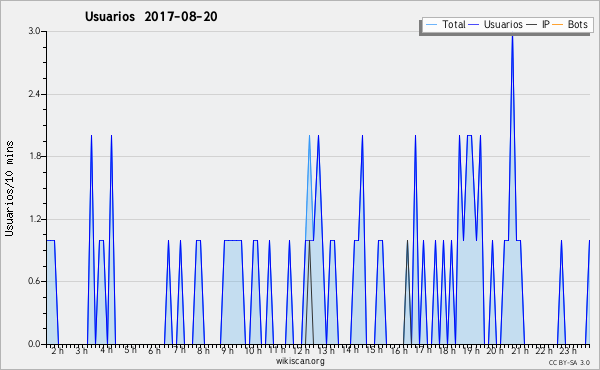This screenshot has width=600, height=370.
Task: Click the 0.6 y-axis value
Action: pyautogui.click(x=34, y=282)
